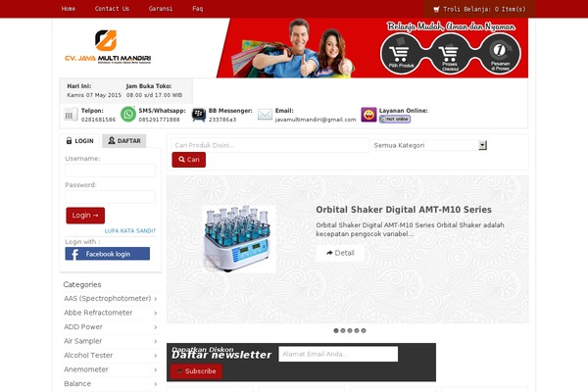This screenshot has width=588, height=392.
Task: Open the Semua Kategori dropdown
Action: (429, 145)
